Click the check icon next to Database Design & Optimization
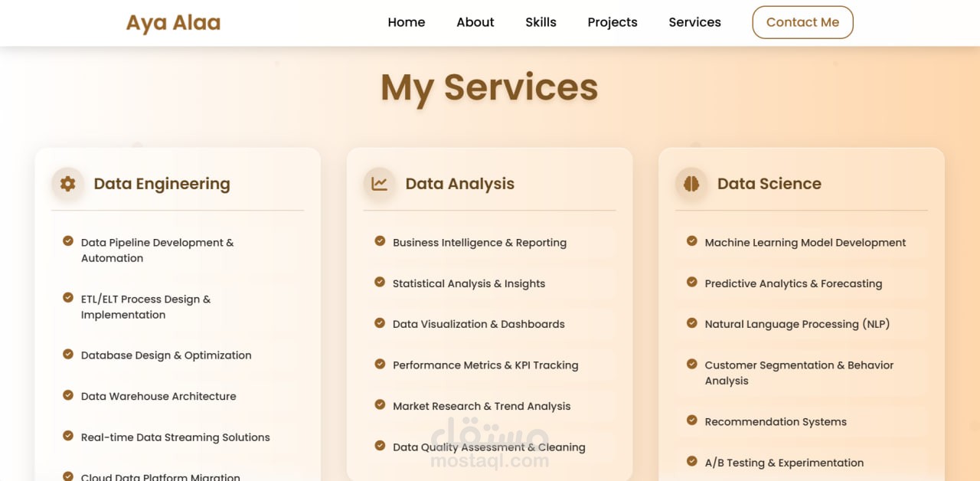The height and width of the screenshot is (481, 980). click(x=68, y=354)
